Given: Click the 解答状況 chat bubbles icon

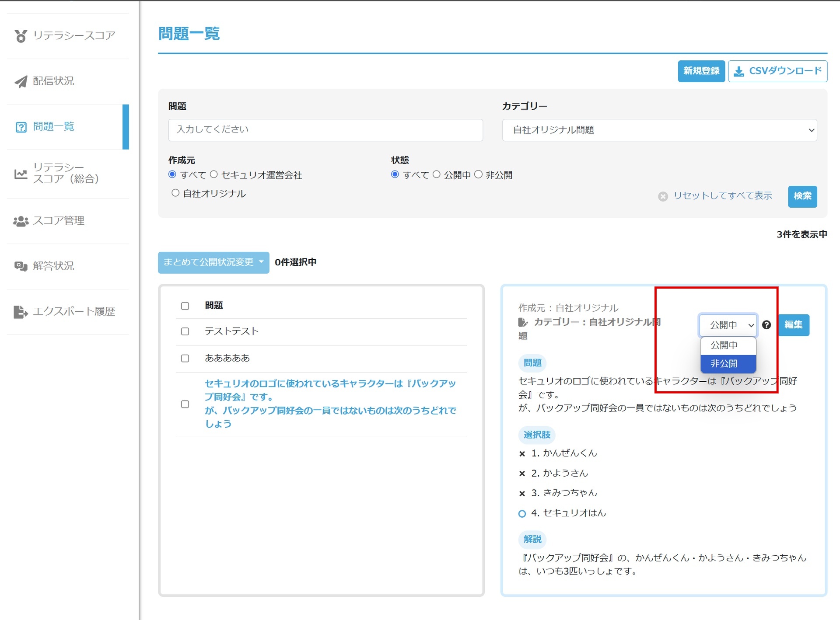Looking at the screenshot, I should [x=21, y=266].
